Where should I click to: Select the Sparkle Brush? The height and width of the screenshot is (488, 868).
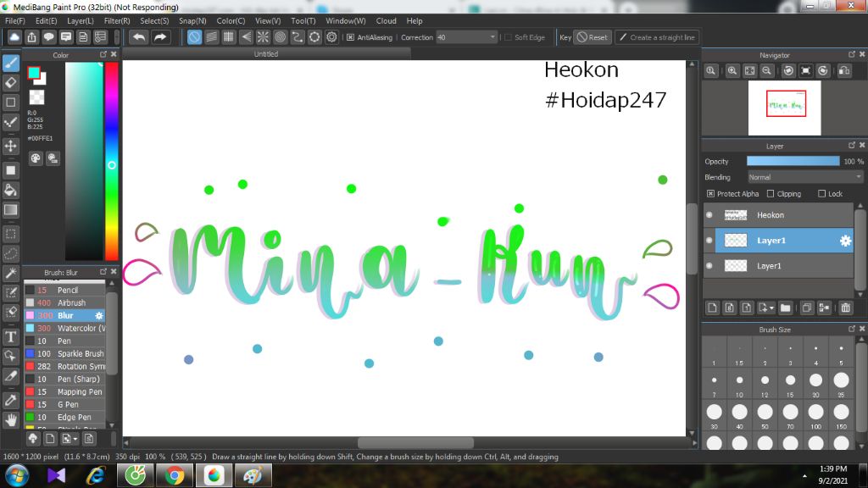click(x=64, y=353)
